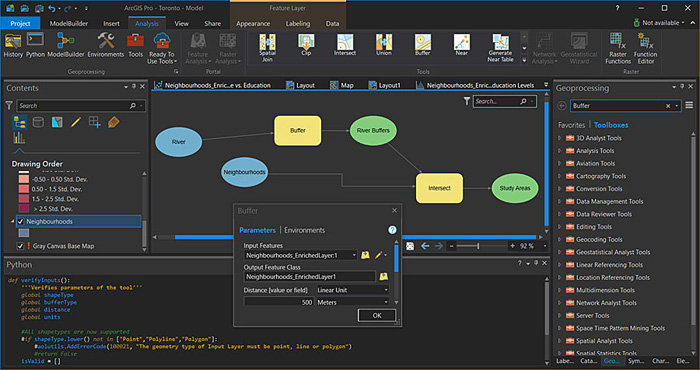
Task: Show the Favorites list in Geoprocessing
Action: pyautogui.click(x=571, y=125)
